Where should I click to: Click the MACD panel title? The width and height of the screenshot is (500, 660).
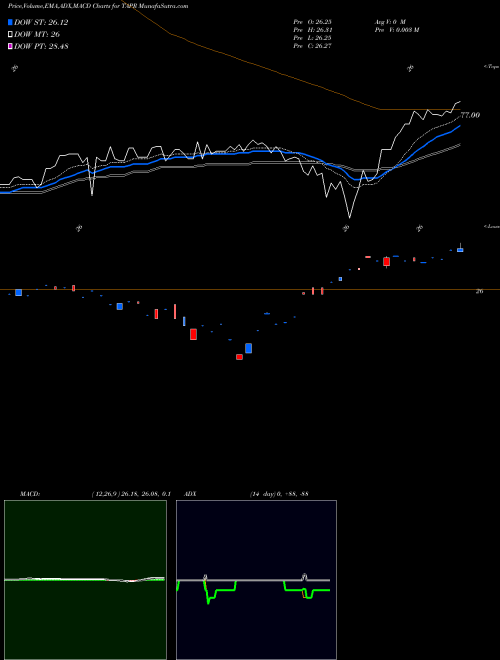pos(29,494)
